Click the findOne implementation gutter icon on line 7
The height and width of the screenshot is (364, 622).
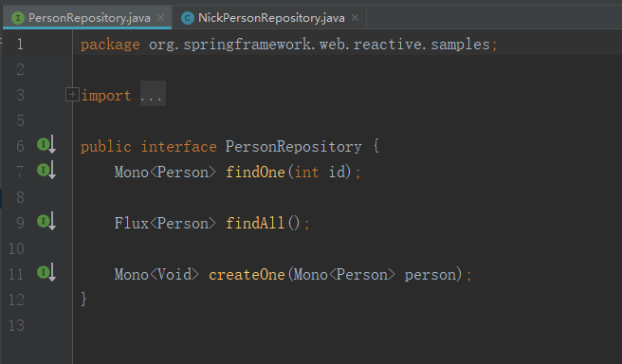click(46, 170)
